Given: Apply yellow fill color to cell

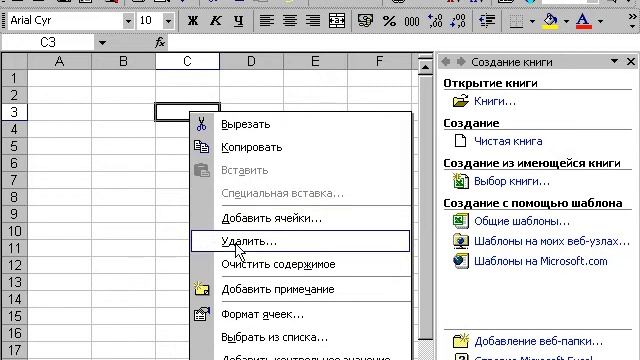Looking at the screenshot, I should (x=551, y=20).
